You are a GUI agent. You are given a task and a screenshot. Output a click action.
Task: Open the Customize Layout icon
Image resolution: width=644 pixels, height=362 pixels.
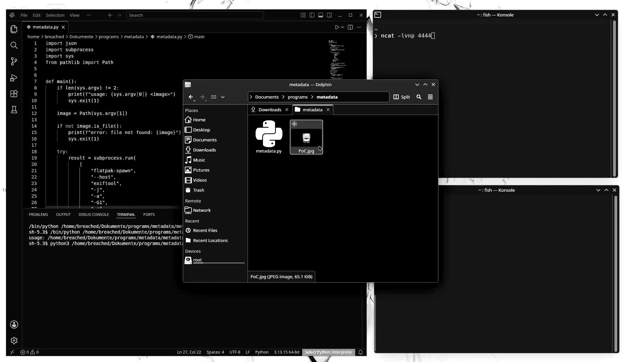pyautogui.click(x=303, y=15)
